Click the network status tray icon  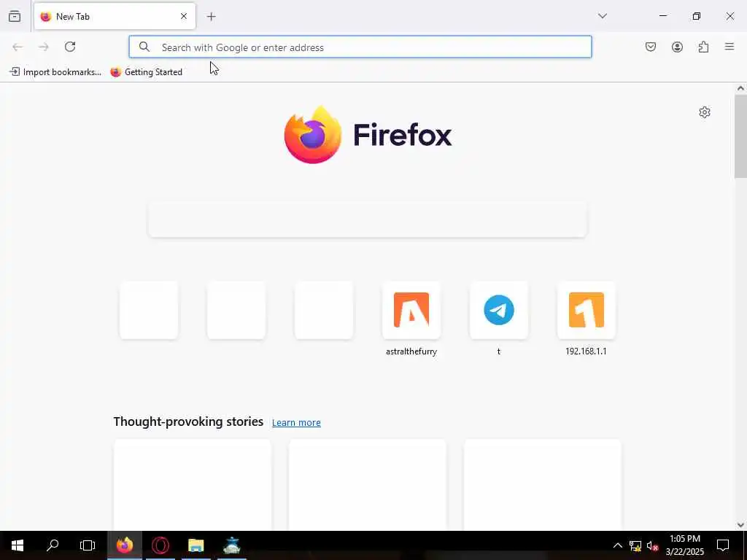point(635,545)
